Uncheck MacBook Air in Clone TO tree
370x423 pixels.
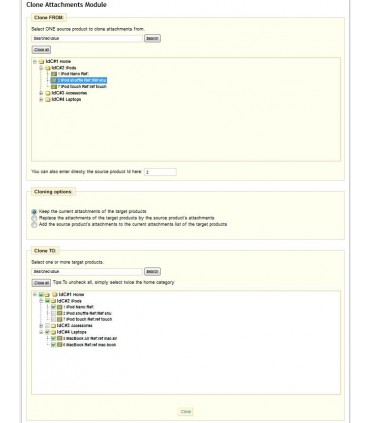[53, 338]
